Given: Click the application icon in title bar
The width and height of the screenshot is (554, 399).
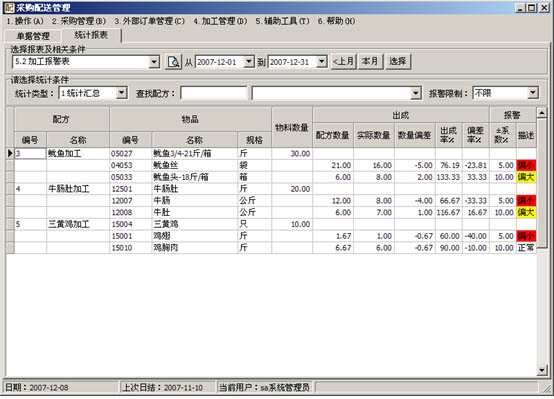Looking at the screenshot, I should (9, 7).
